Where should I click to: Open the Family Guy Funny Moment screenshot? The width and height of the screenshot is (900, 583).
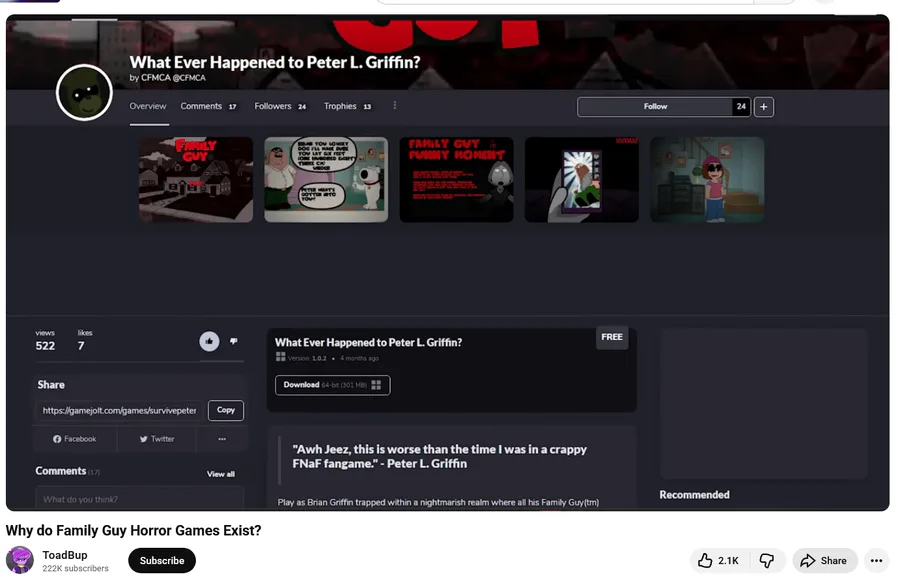(x=456, y=180)
